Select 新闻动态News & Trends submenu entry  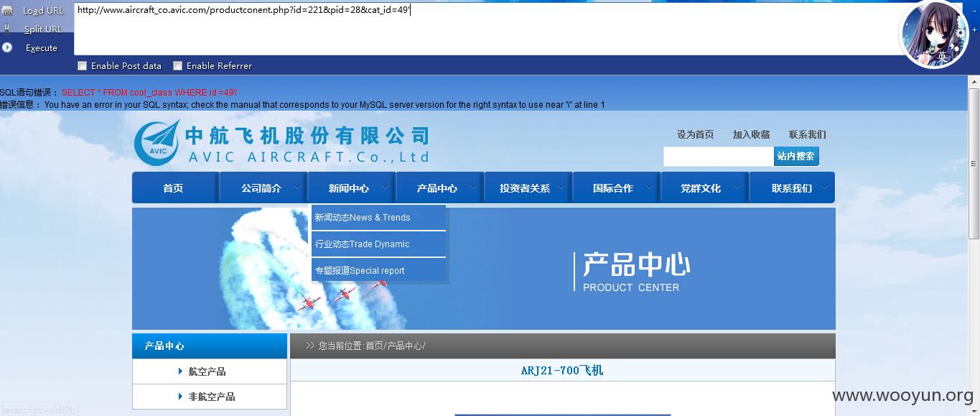(378, 218)
